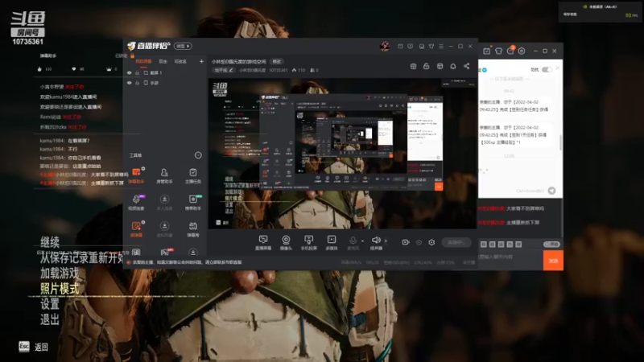Open the 弹幕秀 tool
Image resolution: width=644 pixels, height=362 pixels.
192,229
